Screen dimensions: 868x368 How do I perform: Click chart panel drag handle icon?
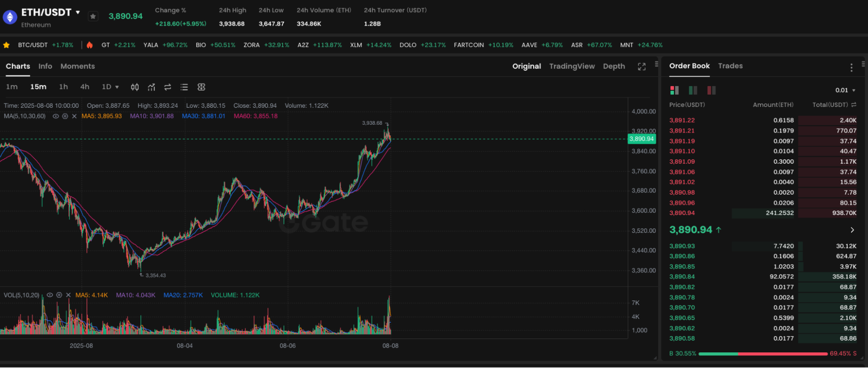click(x=657, y=64)
